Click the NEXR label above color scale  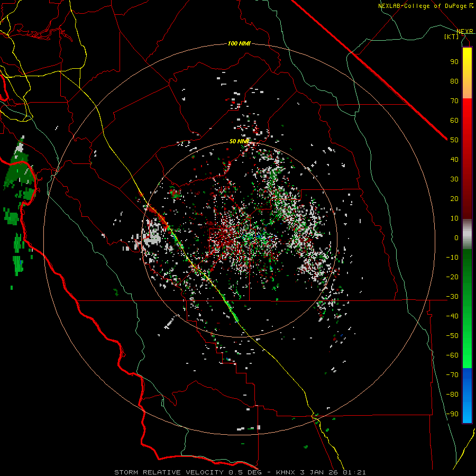pyautogui.click(x=464, y=32)
